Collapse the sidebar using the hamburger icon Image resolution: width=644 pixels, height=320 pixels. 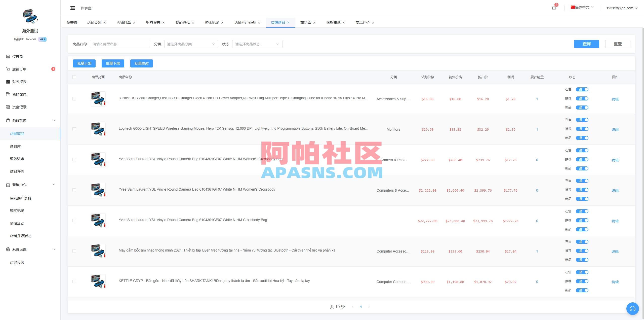point(73,8)
